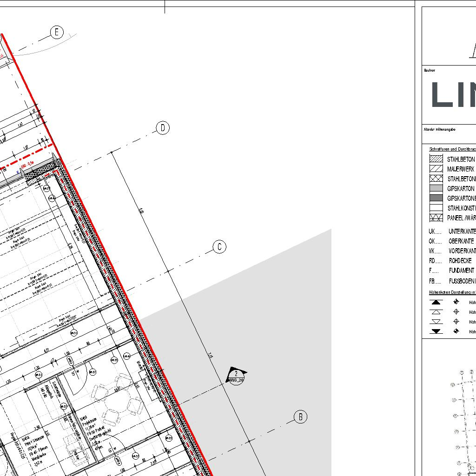Select grid axis bubble B
The height and width of the screenshot is (476, 476).
[x=300, y=417]
